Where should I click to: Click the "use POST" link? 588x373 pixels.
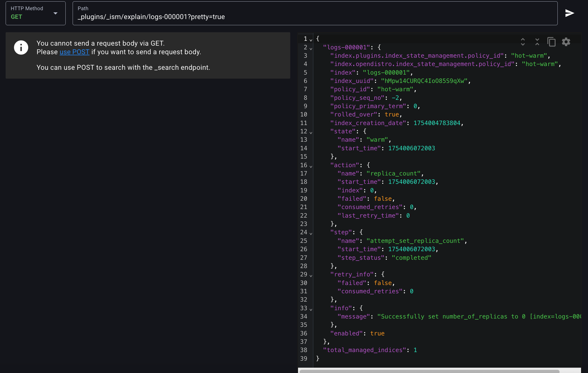pyautogui.click(x=74, y=52)
